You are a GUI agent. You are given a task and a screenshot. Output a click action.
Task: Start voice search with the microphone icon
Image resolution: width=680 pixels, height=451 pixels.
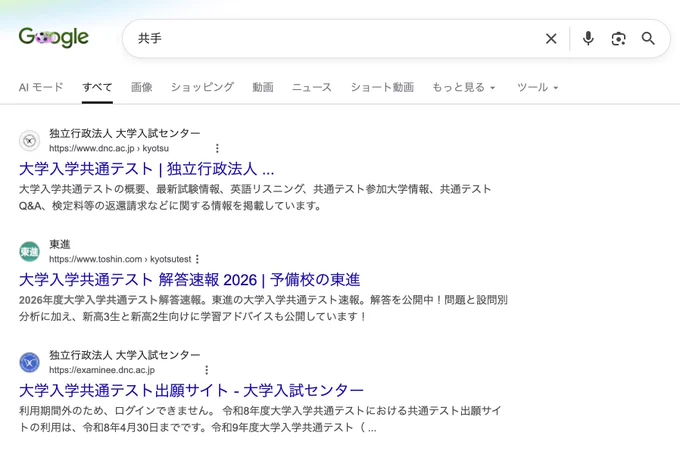[588, 39]
